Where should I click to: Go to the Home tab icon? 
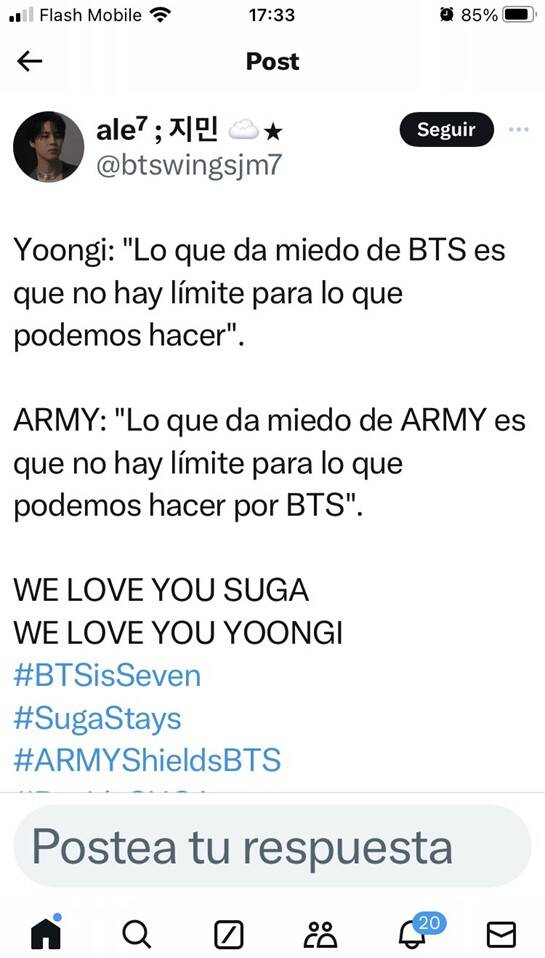coord(46,933)
